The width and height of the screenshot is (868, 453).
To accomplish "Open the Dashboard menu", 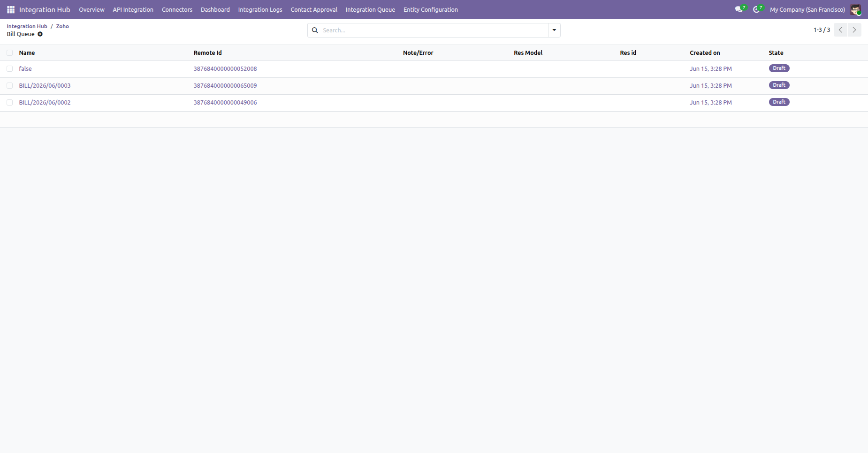I will (x=215, y=9).
